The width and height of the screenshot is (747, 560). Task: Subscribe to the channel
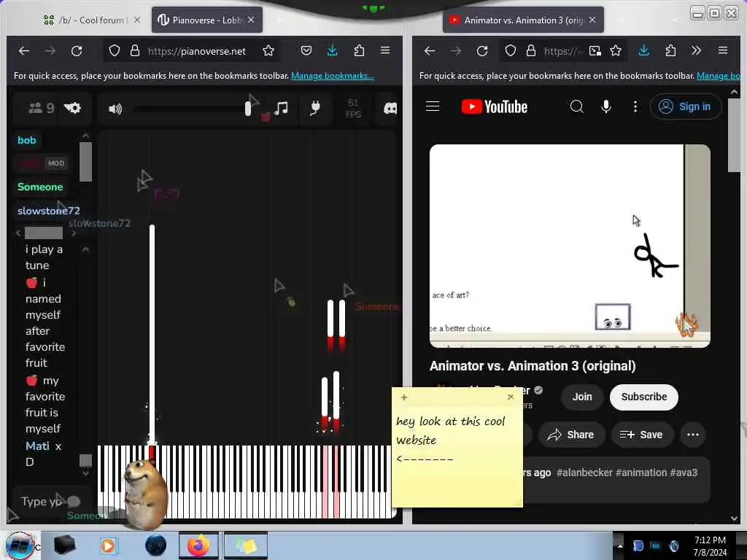click(x=643, y=397)
